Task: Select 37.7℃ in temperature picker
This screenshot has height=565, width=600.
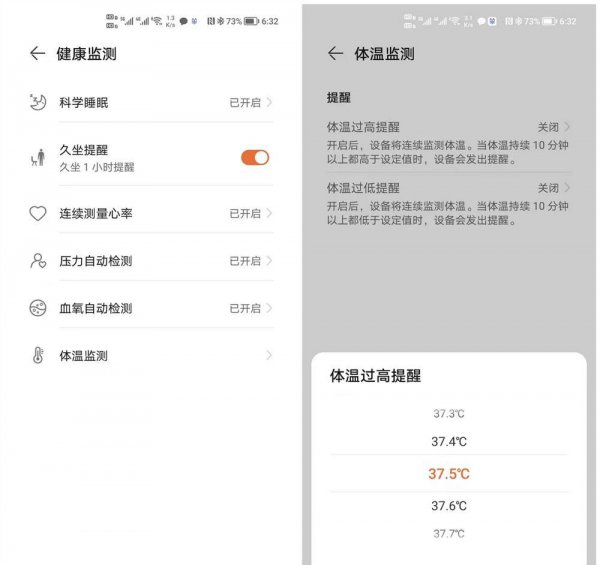Action: click(449, 534)
